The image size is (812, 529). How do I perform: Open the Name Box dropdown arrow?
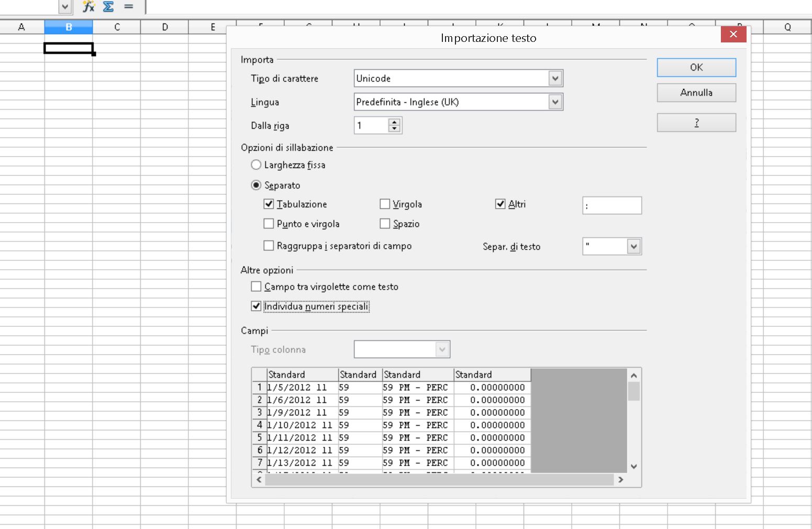tap(65, 7)
